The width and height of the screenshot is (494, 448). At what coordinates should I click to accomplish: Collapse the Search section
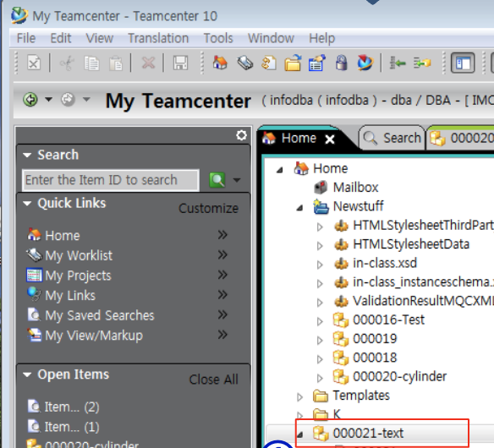point(27,155)
